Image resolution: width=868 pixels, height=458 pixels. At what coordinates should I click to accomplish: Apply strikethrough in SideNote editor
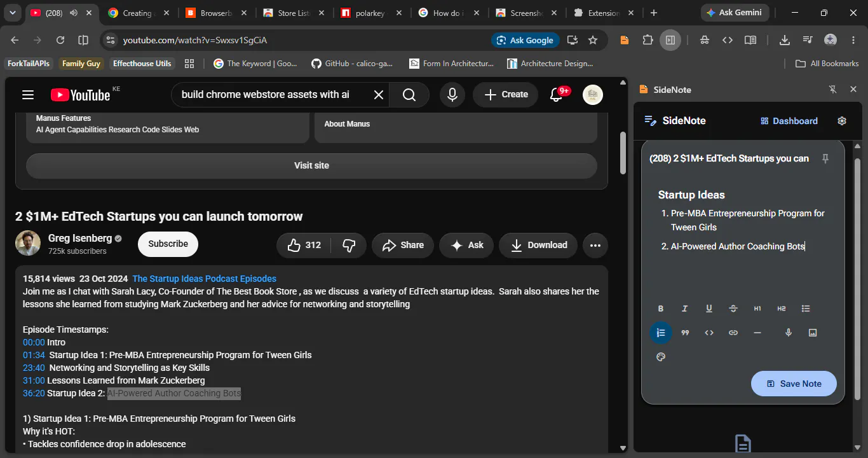pos(733,309)
